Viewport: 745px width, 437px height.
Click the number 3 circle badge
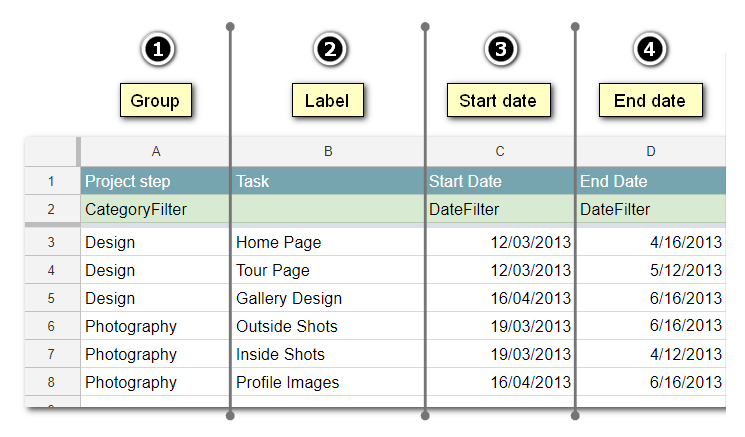(x=499, y=49)
